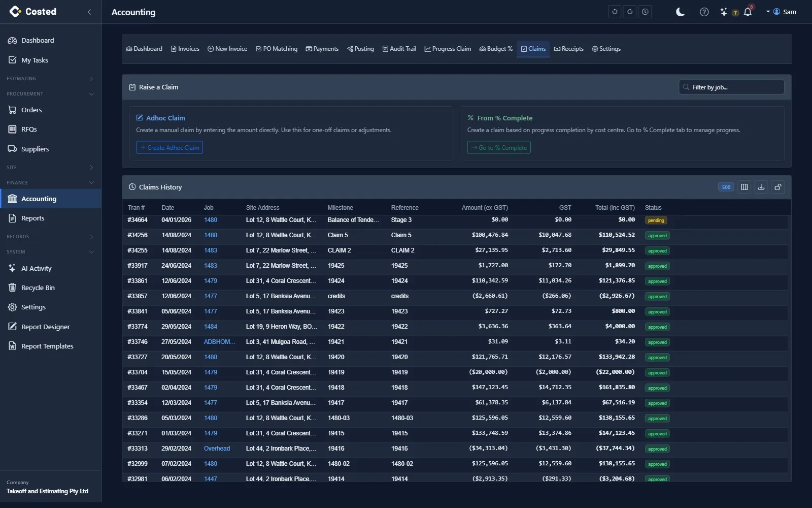This screenshot has width=812, height=508.
Task: Open the Sam user account menu
Action: pyautogui.click(x=781, y=12)
